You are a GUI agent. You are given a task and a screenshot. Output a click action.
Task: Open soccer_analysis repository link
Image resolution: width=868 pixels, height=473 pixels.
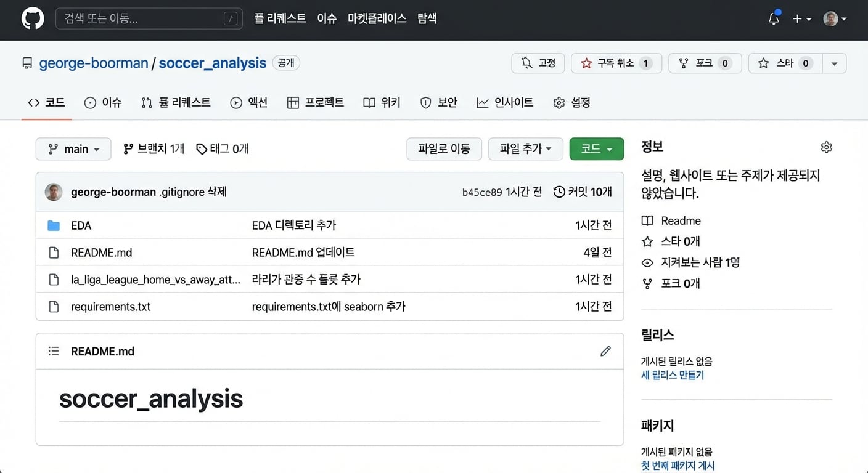click(213, 63)
